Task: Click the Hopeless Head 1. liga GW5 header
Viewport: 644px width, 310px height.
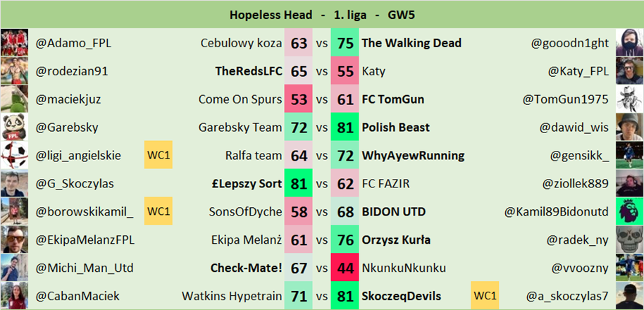Action: 322,14
